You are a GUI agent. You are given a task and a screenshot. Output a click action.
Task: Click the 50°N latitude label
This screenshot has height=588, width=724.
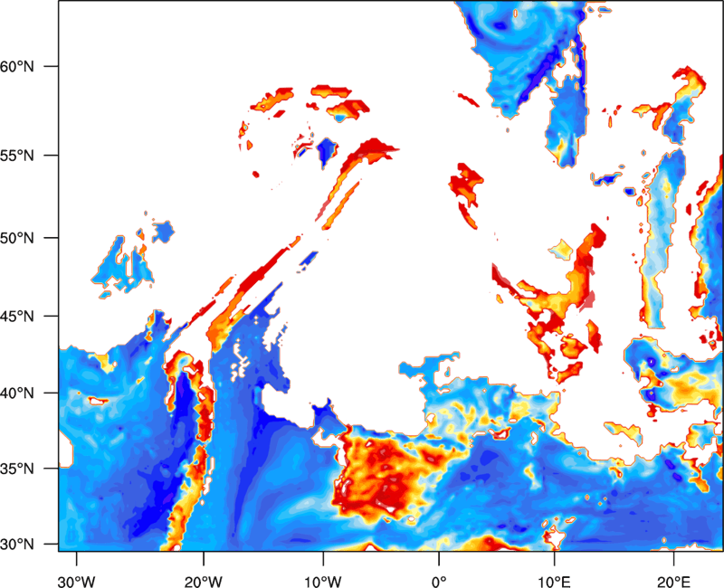(x=17, y=238)
